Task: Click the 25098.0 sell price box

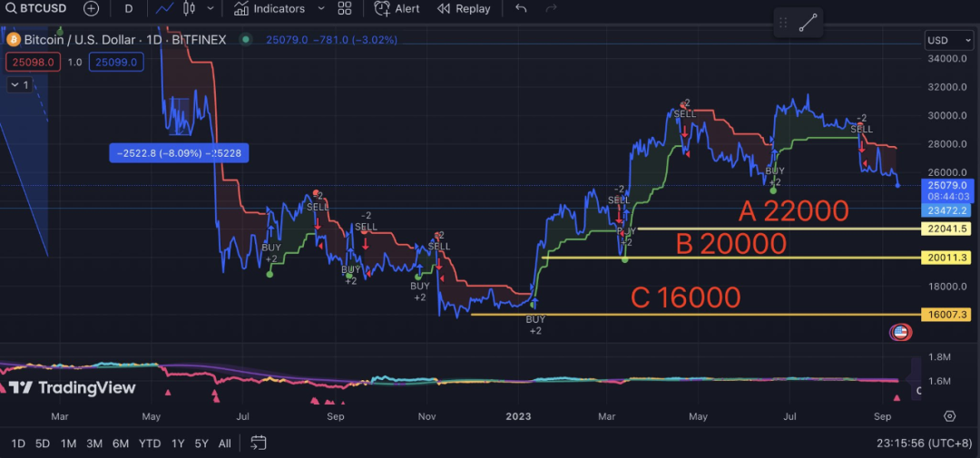Action: pyautogui.click(x=34, y=62)
